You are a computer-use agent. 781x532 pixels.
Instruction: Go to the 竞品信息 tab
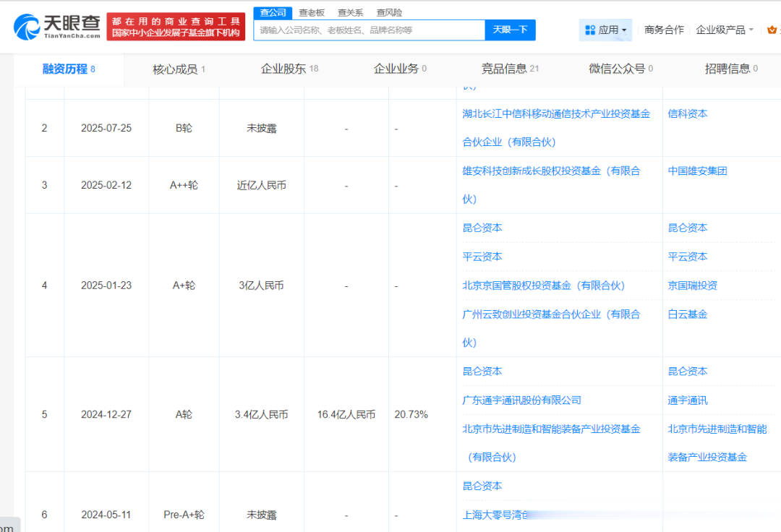[x=510, y=69]
